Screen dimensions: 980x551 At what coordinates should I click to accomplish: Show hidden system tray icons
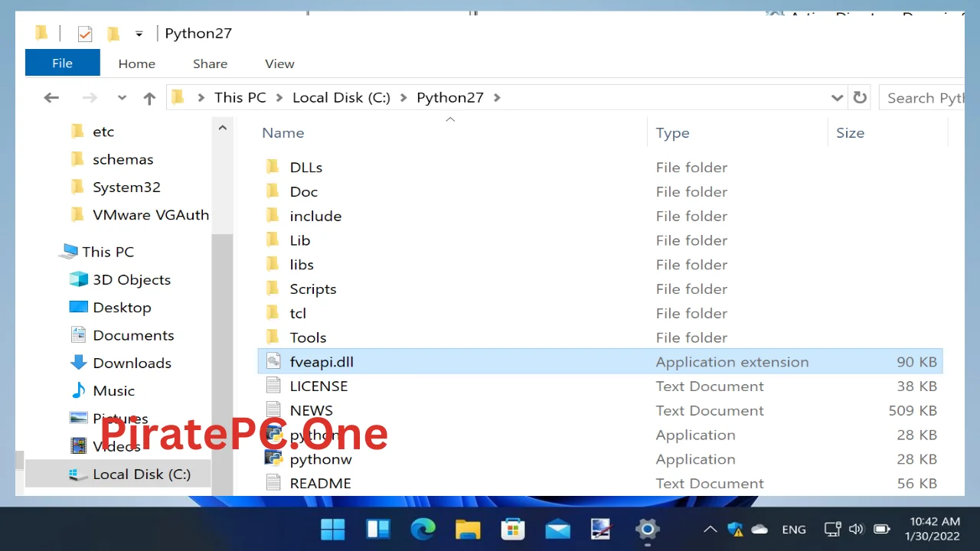click(710, 529)
